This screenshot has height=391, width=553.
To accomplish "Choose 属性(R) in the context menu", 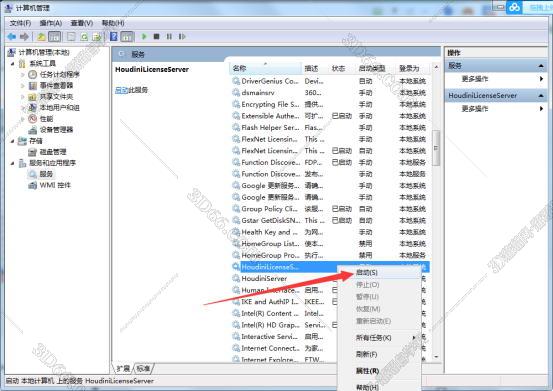I will (367, 371).
